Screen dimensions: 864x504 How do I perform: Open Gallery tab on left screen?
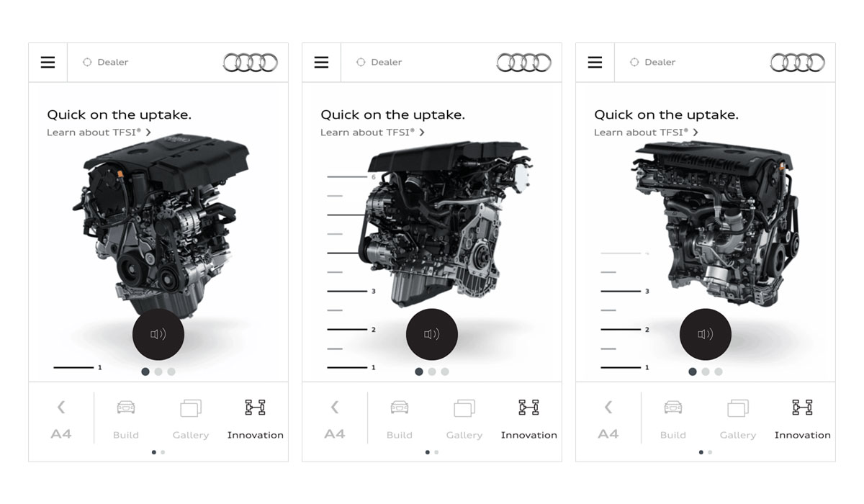(x=191, y=419)
